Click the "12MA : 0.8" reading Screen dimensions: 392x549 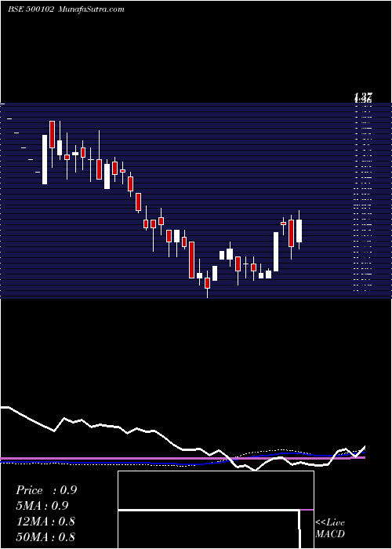pos(45,522)
